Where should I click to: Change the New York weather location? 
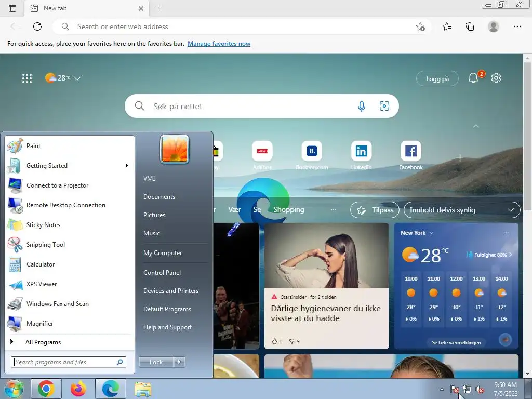(417, 233)
